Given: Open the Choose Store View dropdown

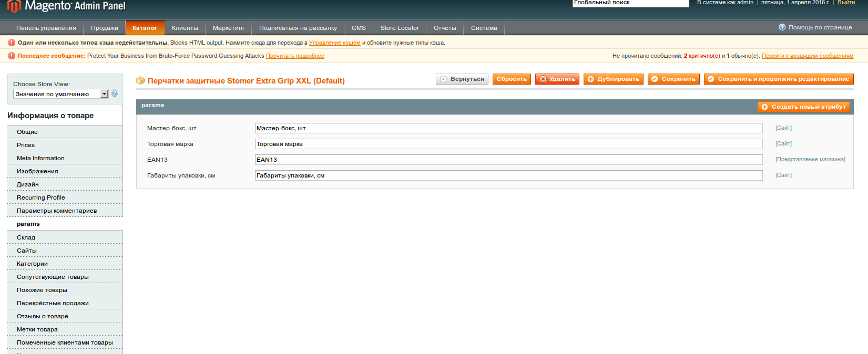Looking at the screenshot, I should point(60,94).
